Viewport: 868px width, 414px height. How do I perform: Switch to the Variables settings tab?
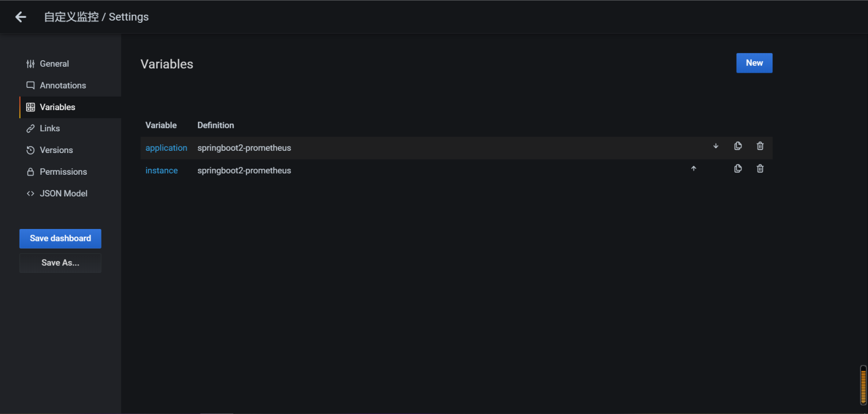pyautogui.click(x=56, y=107)
